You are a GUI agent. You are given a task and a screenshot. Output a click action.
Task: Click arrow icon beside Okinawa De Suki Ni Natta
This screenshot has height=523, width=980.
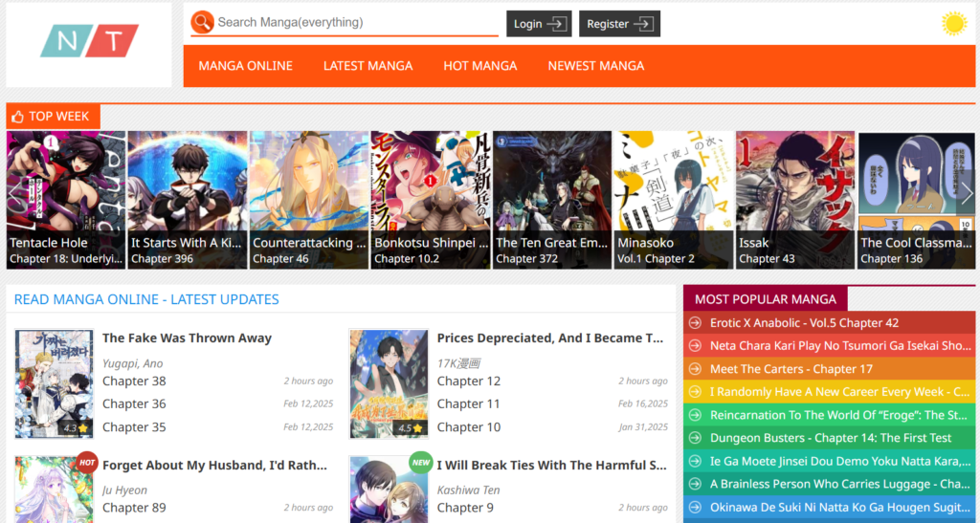pos(695,508)
